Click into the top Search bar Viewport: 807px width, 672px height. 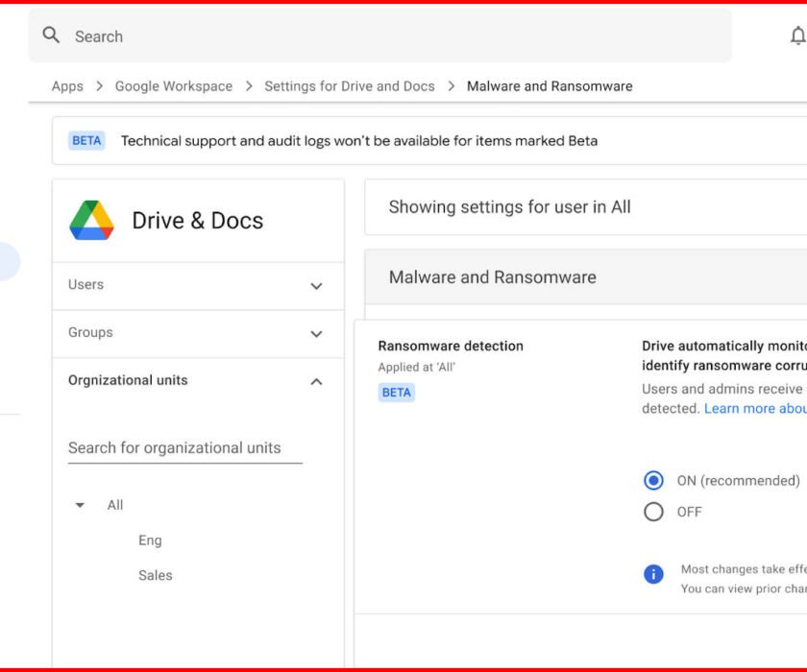click(384, 36)
